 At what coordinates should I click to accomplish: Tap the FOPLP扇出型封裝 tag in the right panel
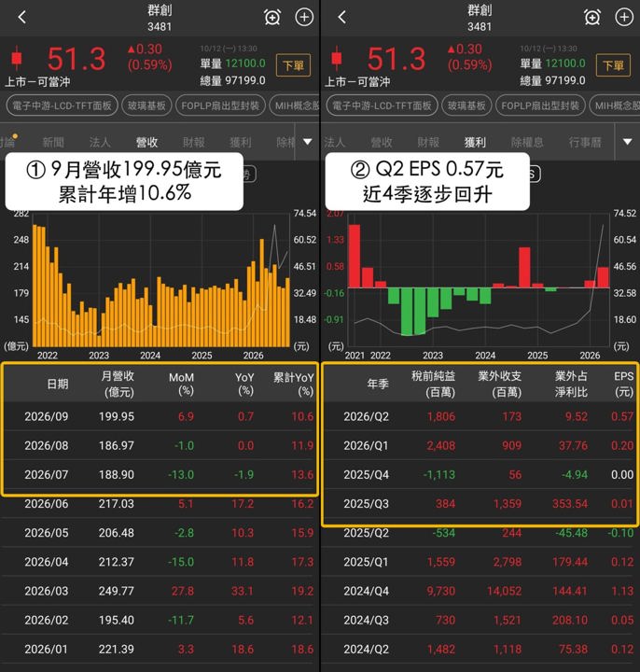click(x=540, y=105)
